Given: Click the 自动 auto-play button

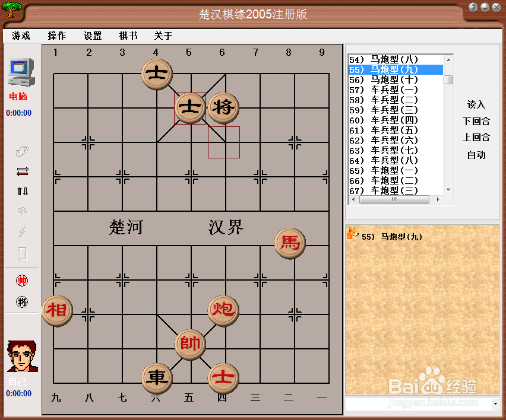Looking at the screenshot, I should (x=476, y=155).
